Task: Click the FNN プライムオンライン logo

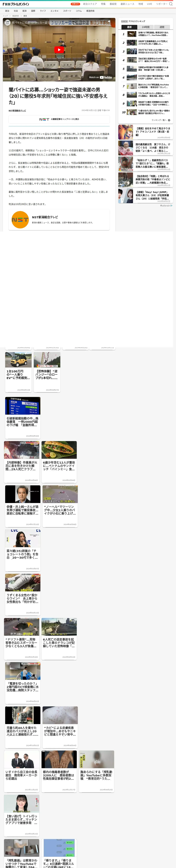Action: [16, 4]
